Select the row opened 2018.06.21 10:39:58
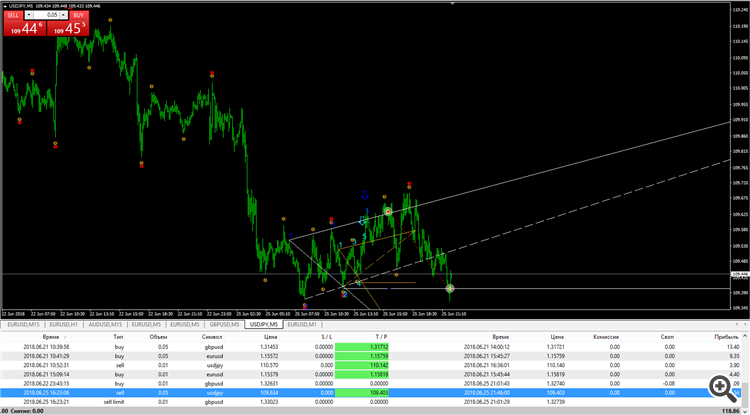 371,347
